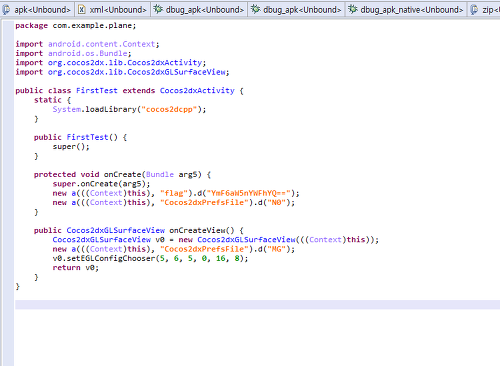Viewport: 500px width, 366px height.
Task: Activate the dbug_apk<Unbound> tab beside the xml tab
Action: pos(199,10)
